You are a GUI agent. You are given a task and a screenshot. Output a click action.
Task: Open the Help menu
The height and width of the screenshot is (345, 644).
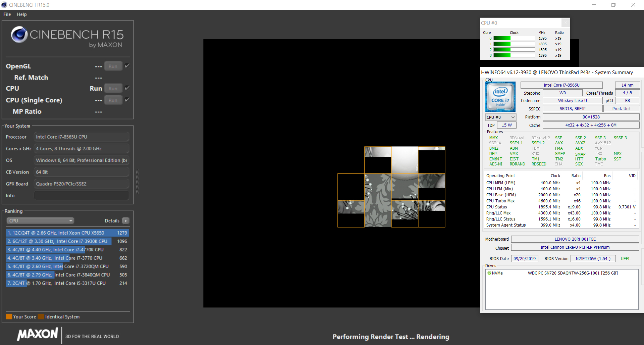22,14
